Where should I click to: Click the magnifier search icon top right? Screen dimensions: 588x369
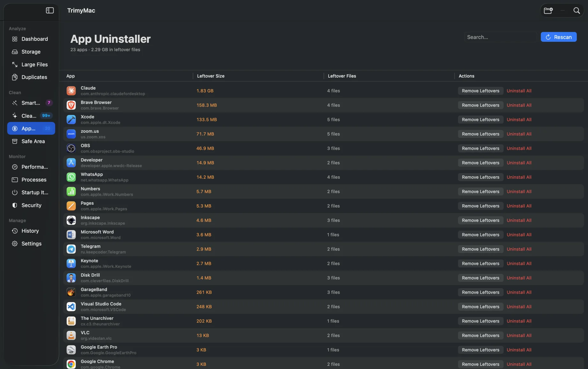click(576, 11)
